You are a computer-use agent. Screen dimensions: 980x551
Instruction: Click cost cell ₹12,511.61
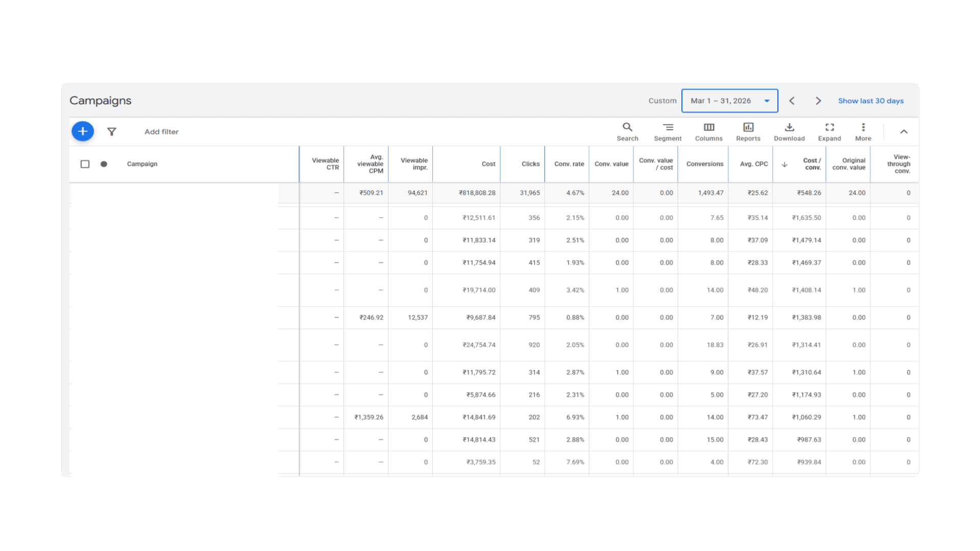point(479,218)
